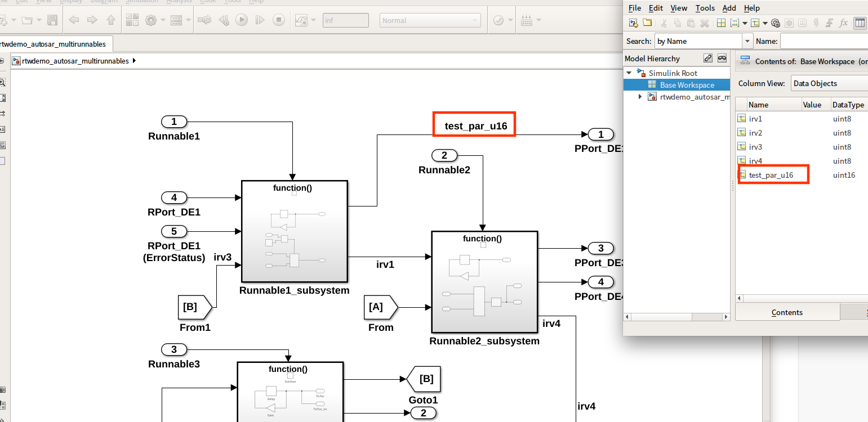Click the Copy icon in Model Explorer

[677, 23]
